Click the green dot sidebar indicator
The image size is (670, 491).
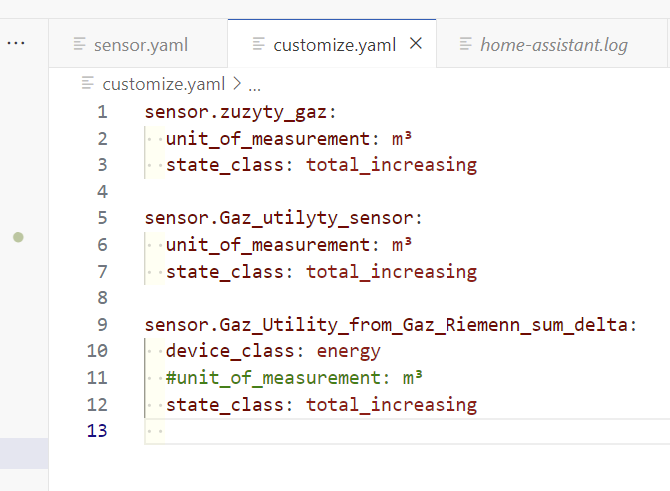pos(18,237)
